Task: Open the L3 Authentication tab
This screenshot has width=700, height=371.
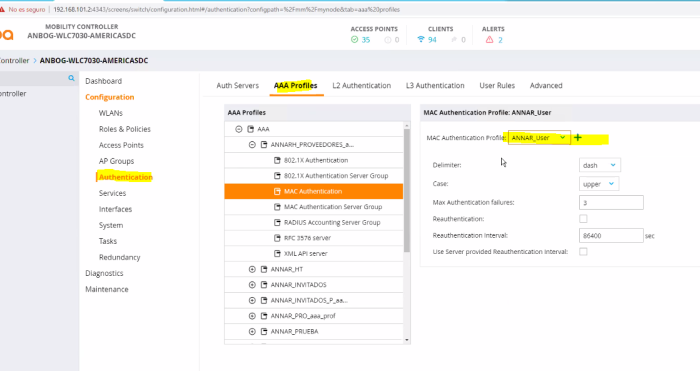Action: tap(435, 85)
